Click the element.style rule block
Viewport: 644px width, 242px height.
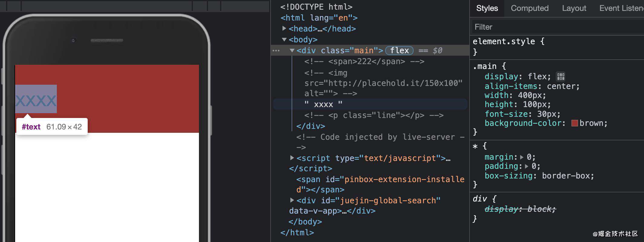557,47
